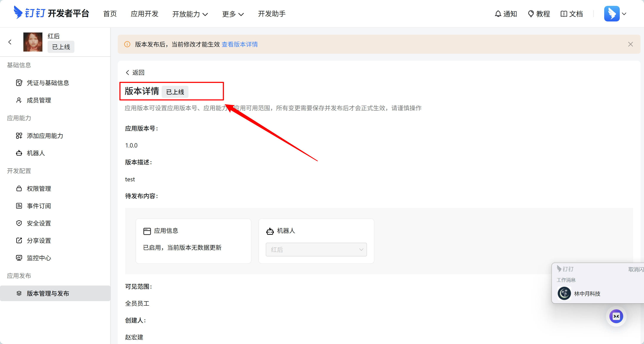644x344 pixels.
Task: Dismiss the orange notice banner
Action: tap(630, 44)
